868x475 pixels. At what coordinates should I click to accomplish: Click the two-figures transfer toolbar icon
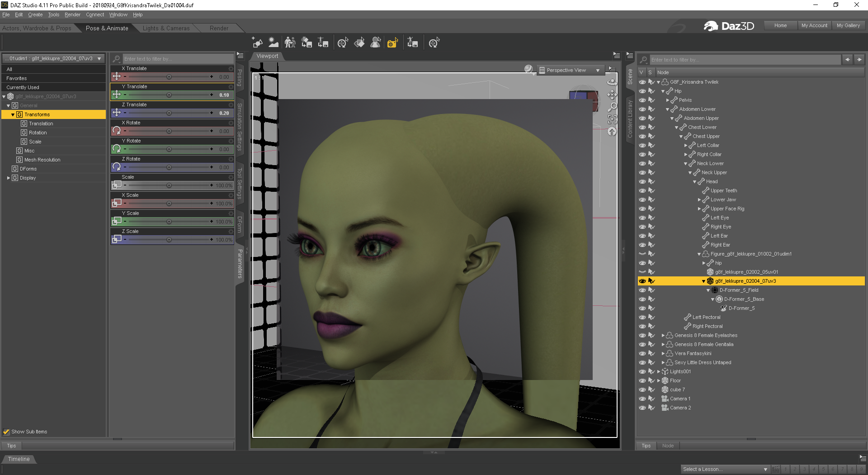pyautogui.click(x=290, y=43)
